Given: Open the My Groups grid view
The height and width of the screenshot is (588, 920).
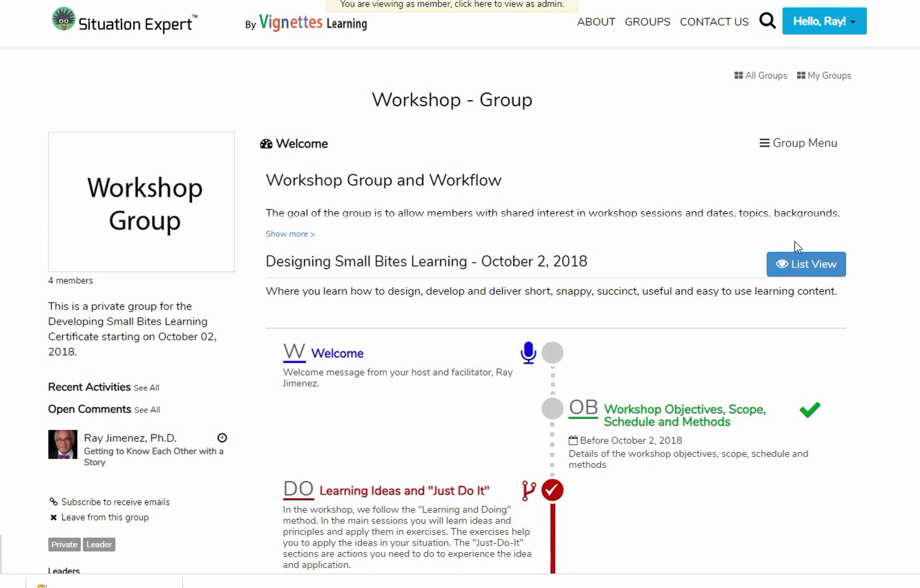Looking at the screenshot, I should coord(824,75).
